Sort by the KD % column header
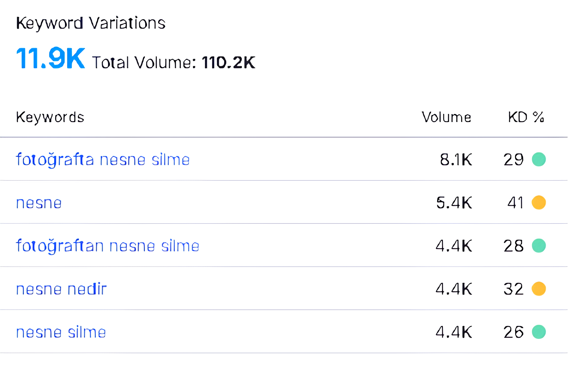Viewport: 588px width, 369px height. click(526, 117)
